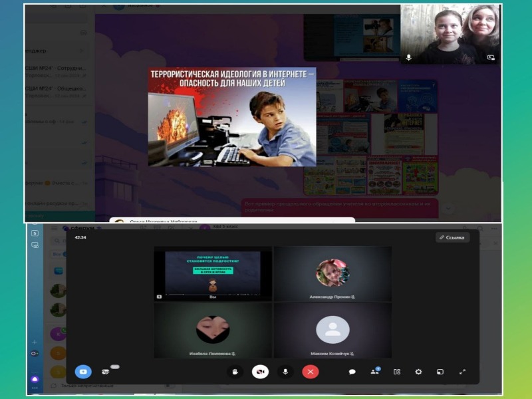Open the ВНИМАНИЕ! poster thumbnail
This screenshot has width=532, height=399.
pos(384,176)
